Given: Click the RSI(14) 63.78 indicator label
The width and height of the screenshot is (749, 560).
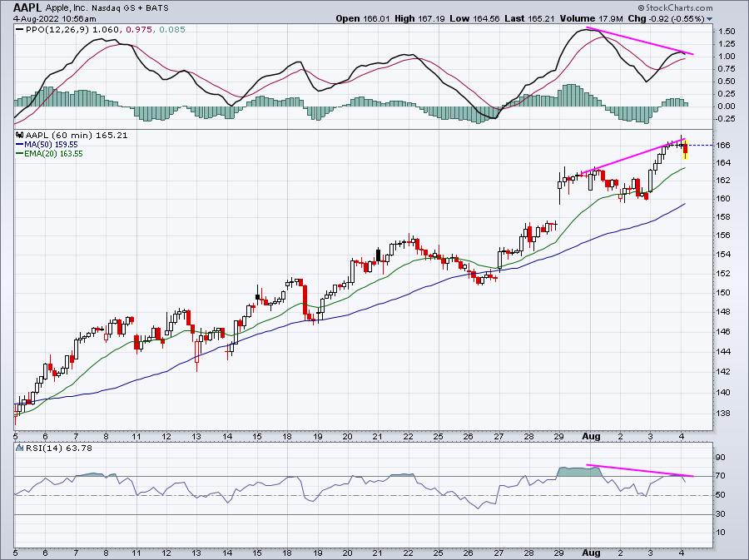Looking at the screenshot, I should click(59, 448).
